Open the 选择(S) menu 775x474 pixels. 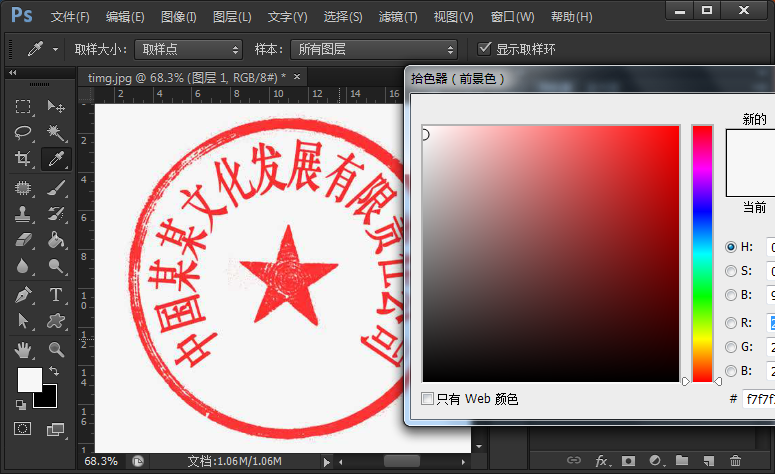[343, 17]
